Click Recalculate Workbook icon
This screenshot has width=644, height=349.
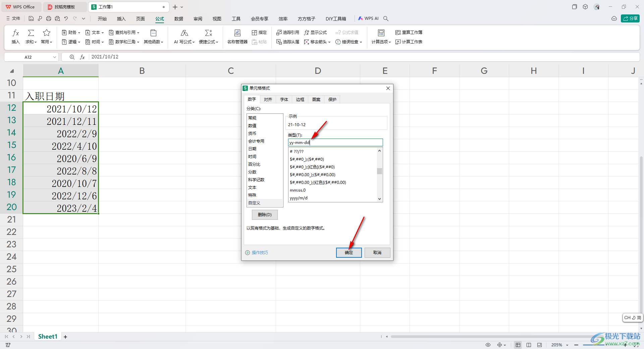pyautogui.click(x=409, y=33)
